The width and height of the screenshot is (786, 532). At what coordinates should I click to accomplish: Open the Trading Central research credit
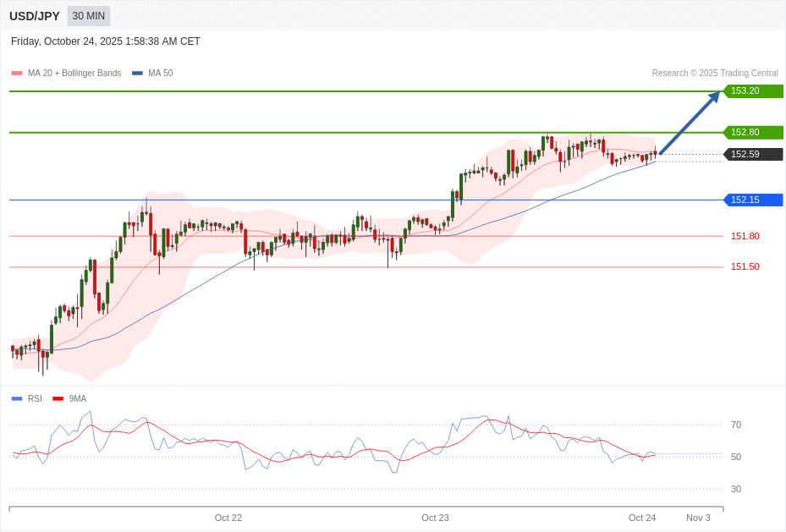pyautogui.click(x=714, y=74)
